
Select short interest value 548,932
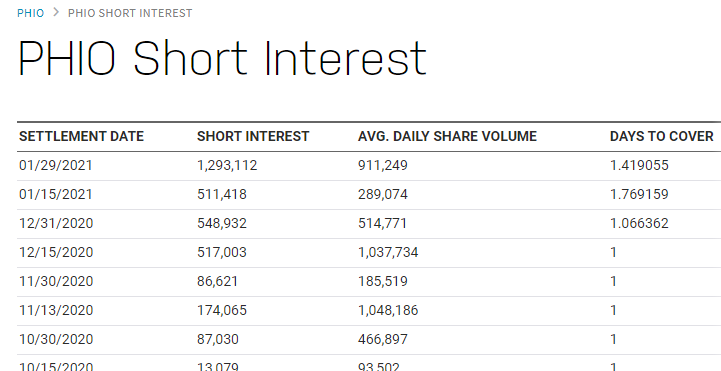[x=222, y=223]
